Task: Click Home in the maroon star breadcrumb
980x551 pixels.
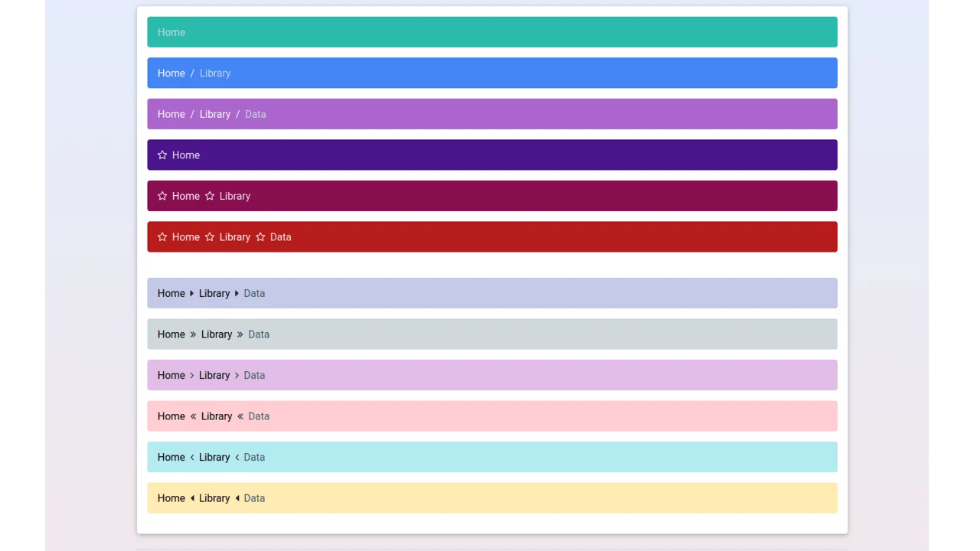Action: coord(185,196)
